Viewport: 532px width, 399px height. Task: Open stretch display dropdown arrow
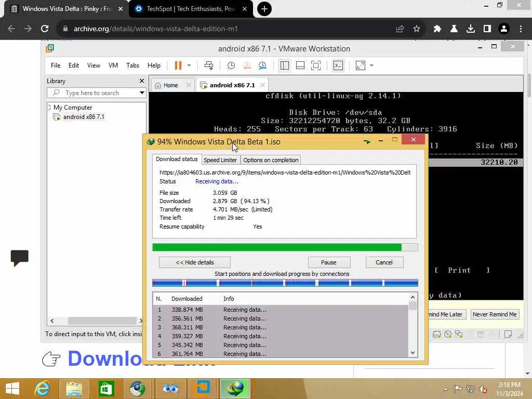click(x=371, y=65)
